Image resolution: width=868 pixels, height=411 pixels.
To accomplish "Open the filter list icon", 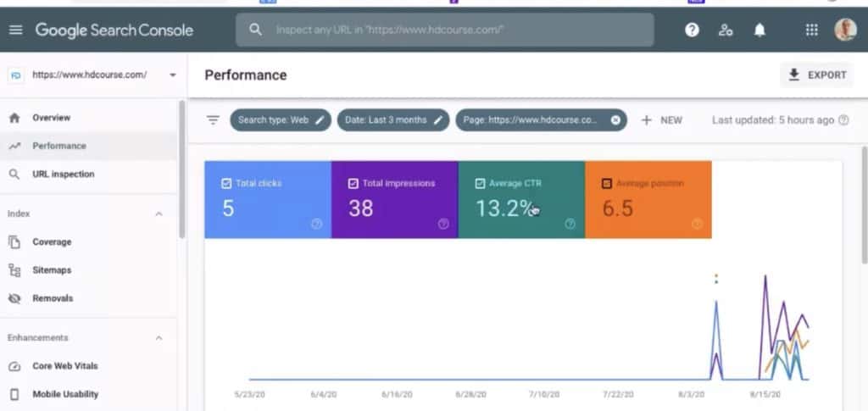I will (x=213, y=120).
